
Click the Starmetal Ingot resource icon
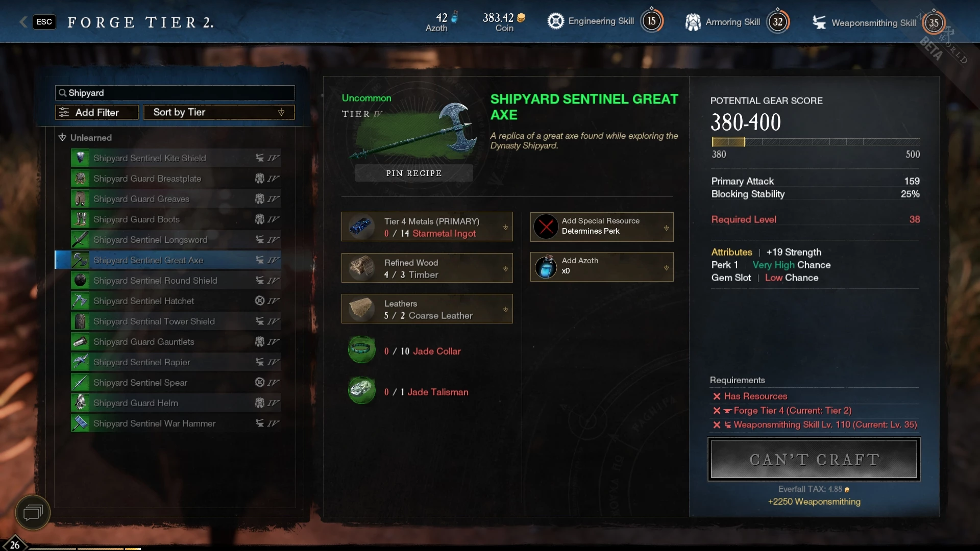click(362, 227)
